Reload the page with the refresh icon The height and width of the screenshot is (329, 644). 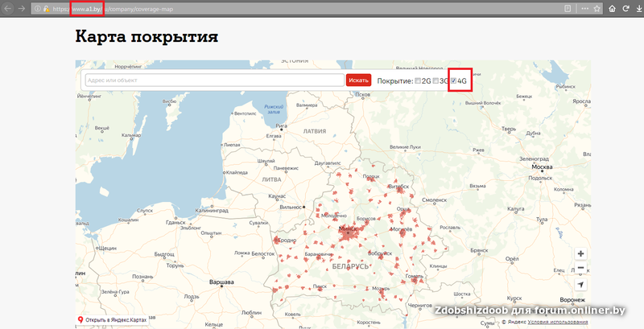click(626, 8)
